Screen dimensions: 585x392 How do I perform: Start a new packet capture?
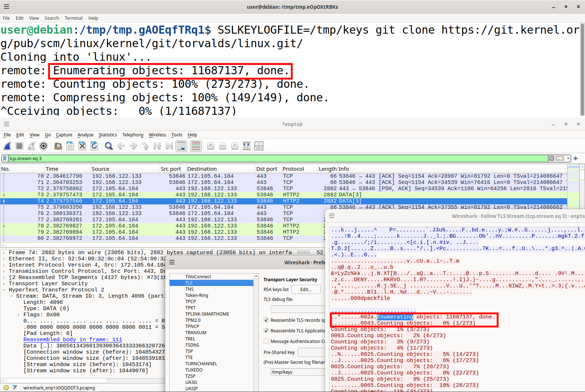(7, 146)
